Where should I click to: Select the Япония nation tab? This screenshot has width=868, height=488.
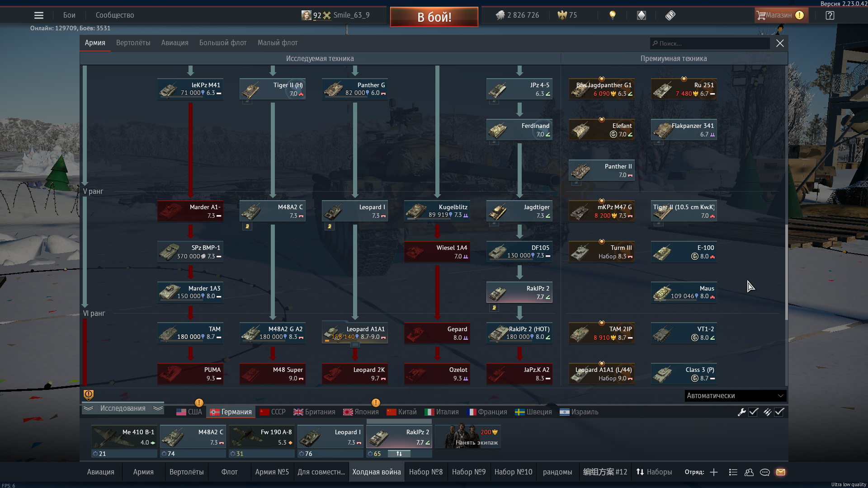361,412
